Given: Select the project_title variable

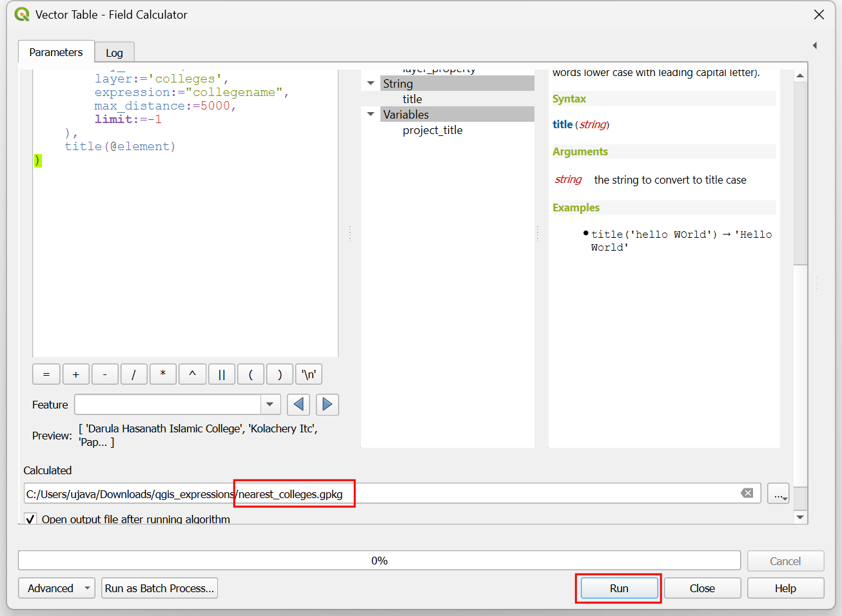Looking at the screenshot, I should point(433,130).
